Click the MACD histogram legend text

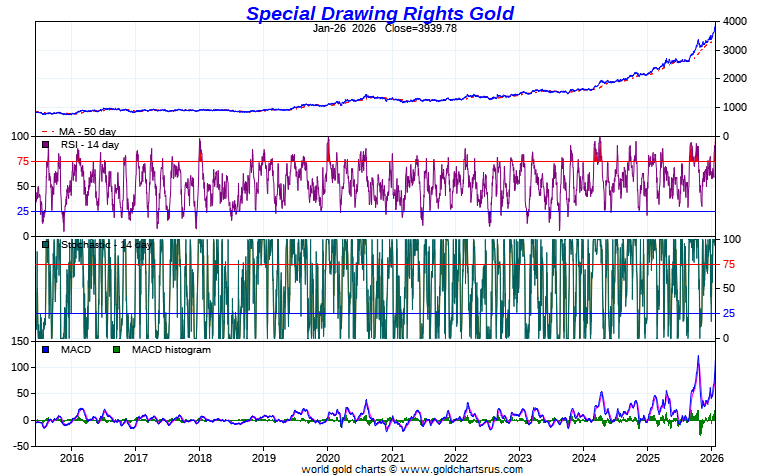[x=171, y=350]
